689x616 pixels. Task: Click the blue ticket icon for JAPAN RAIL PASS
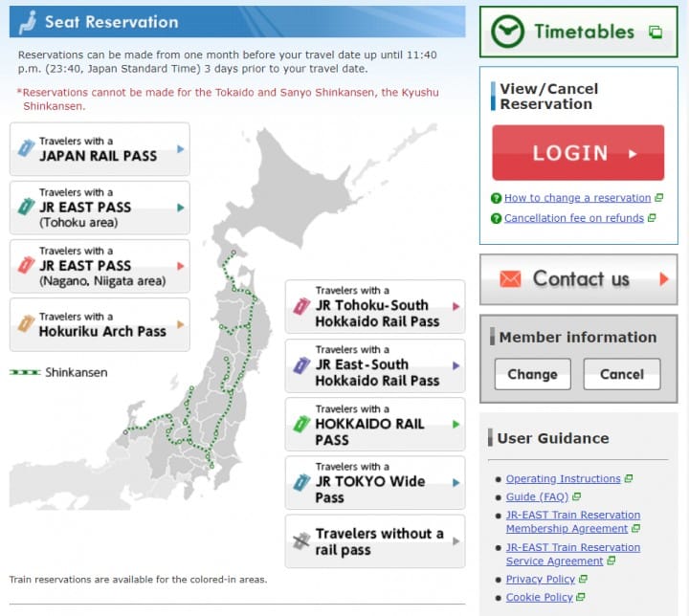click(x=26, y=148)
